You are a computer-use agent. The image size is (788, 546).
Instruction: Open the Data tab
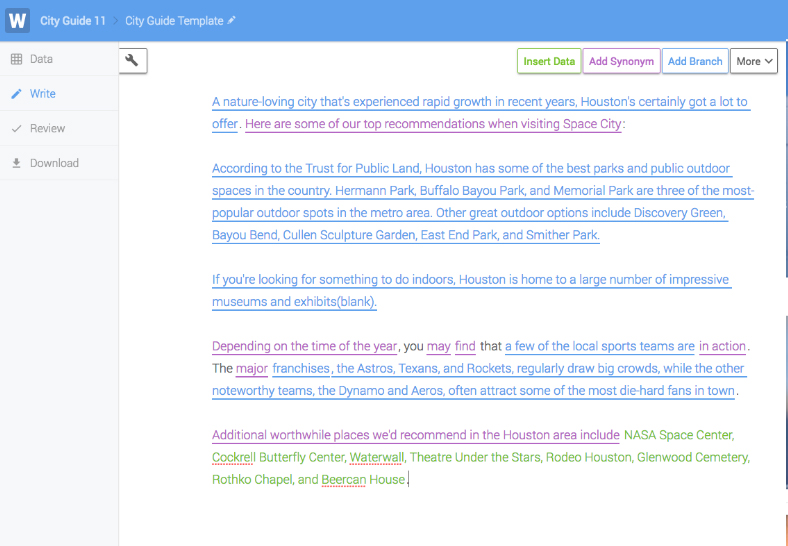(41, 59)
